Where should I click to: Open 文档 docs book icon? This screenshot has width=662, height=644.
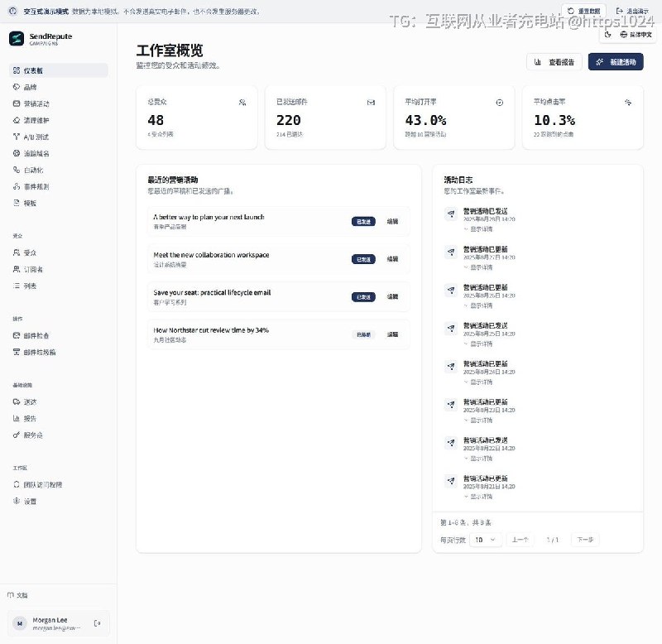(x=11, y=595)
